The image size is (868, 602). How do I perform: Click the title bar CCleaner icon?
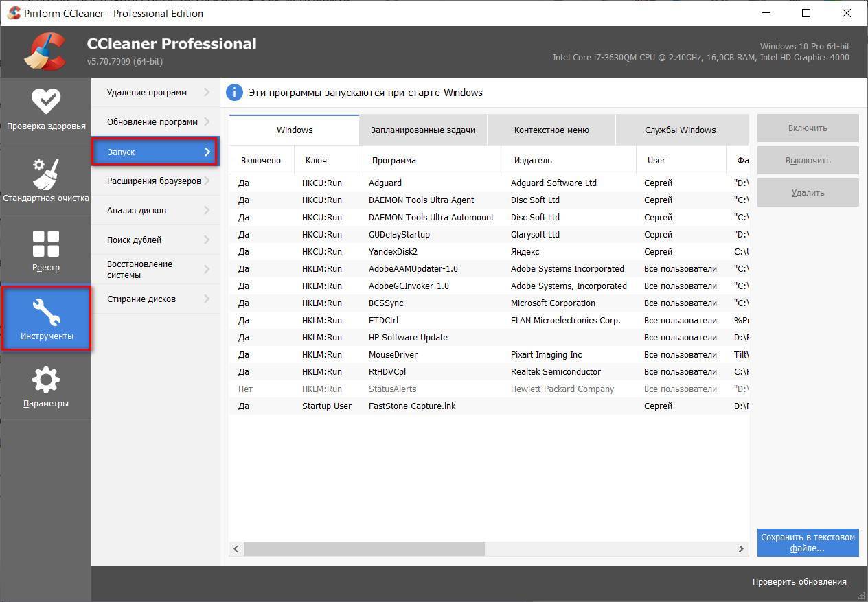pos(13,13)
